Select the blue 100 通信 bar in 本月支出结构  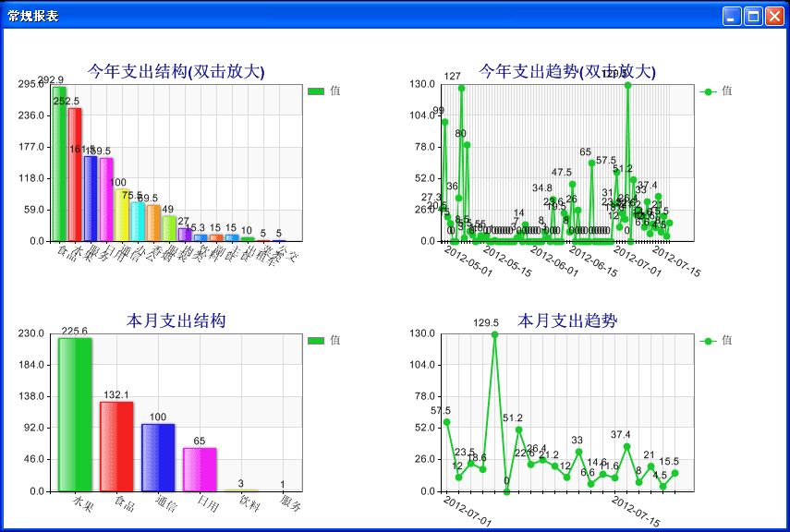(158, 457)
